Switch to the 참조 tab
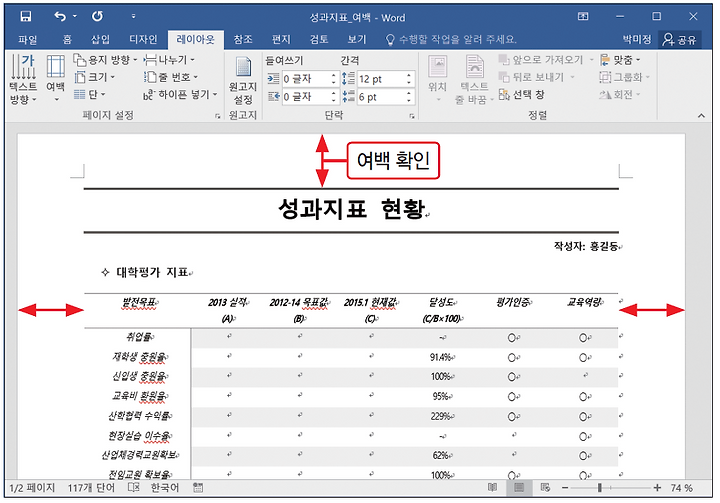Screen dimensions: 720x503 [242, 40]
